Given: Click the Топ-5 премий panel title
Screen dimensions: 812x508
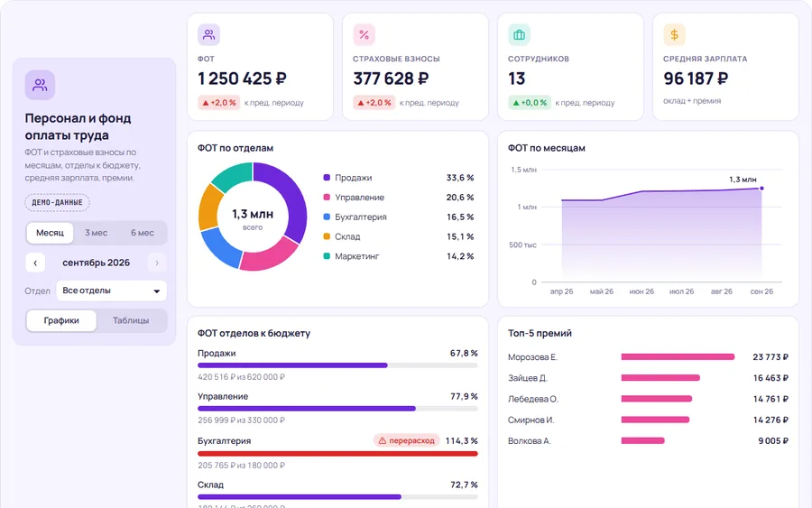Looking at the screenshot, I should (540, 334).
